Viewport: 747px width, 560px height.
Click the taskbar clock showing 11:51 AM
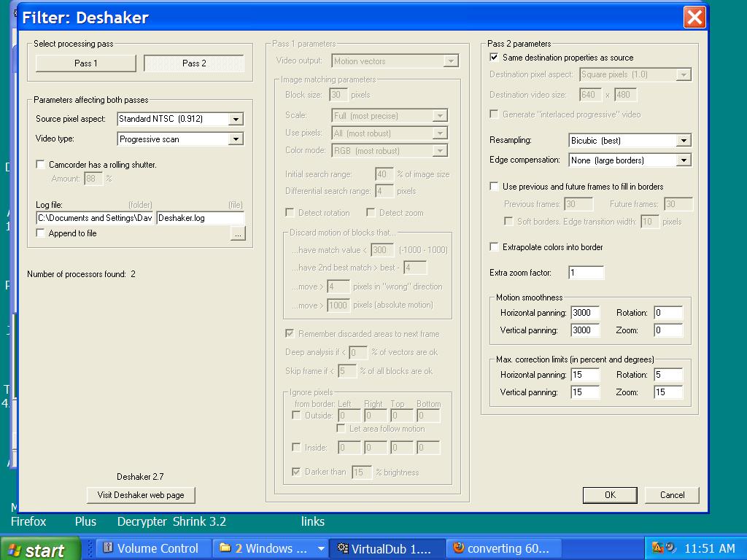710,548
